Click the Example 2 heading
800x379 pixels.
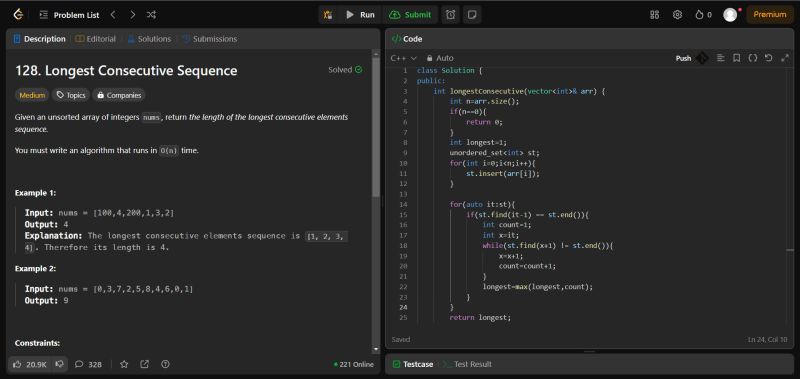pos(35,268)
